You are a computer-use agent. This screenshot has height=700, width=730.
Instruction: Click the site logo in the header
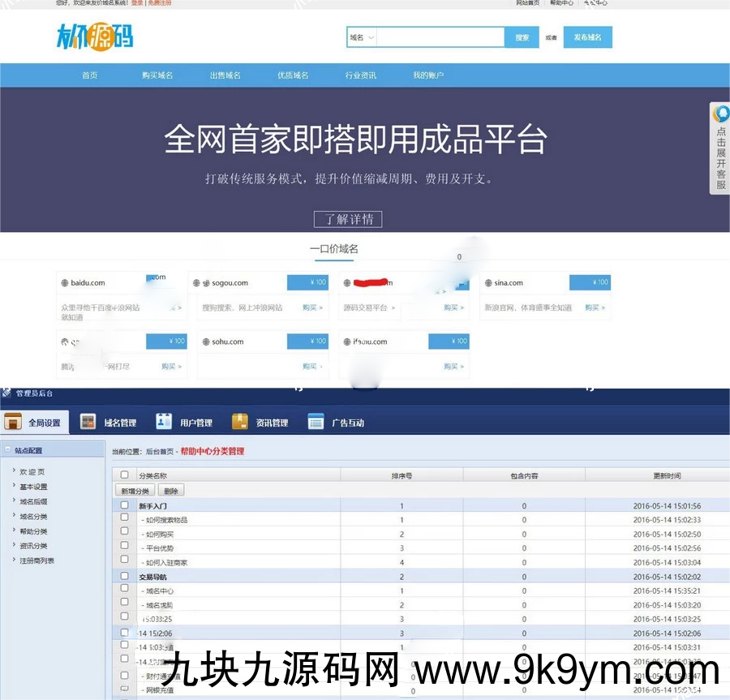tap(95, 37)
